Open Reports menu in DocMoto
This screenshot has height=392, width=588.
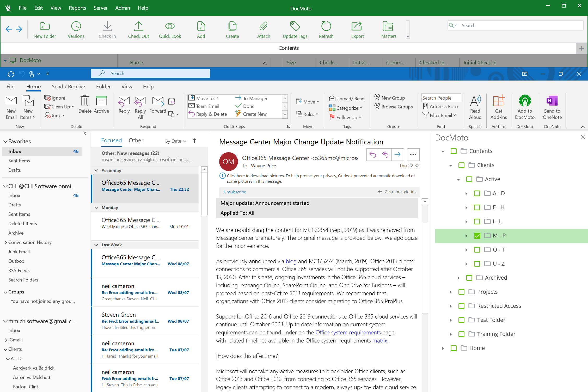click(x=77, y=8)
